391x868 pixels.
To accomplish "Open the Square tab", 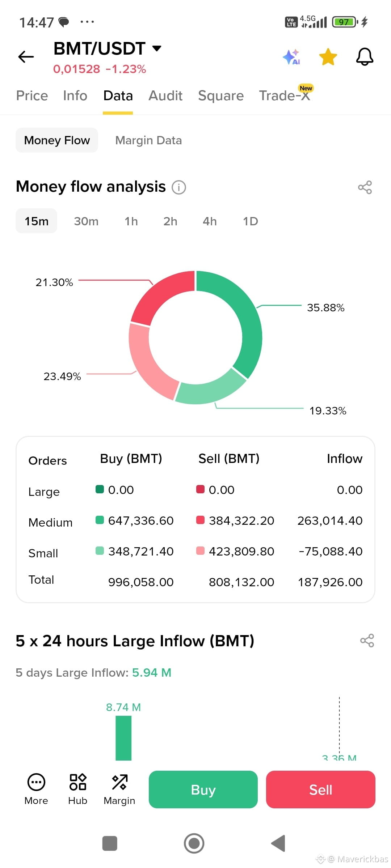I will point(221,95).
